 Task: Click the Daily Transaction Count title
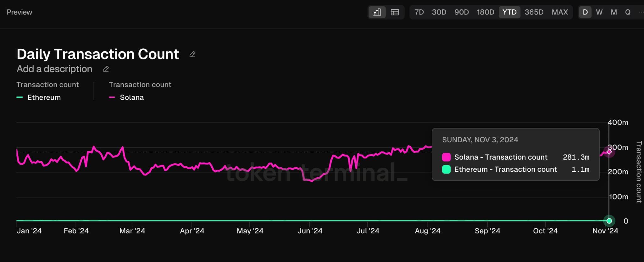pos(98,54)
